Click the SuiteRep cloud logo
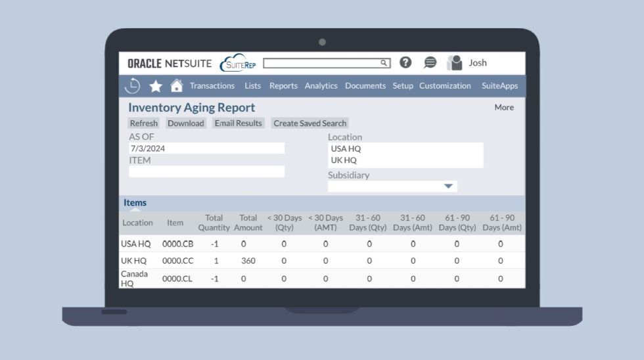The image size is (644, 360). (237, 63)
